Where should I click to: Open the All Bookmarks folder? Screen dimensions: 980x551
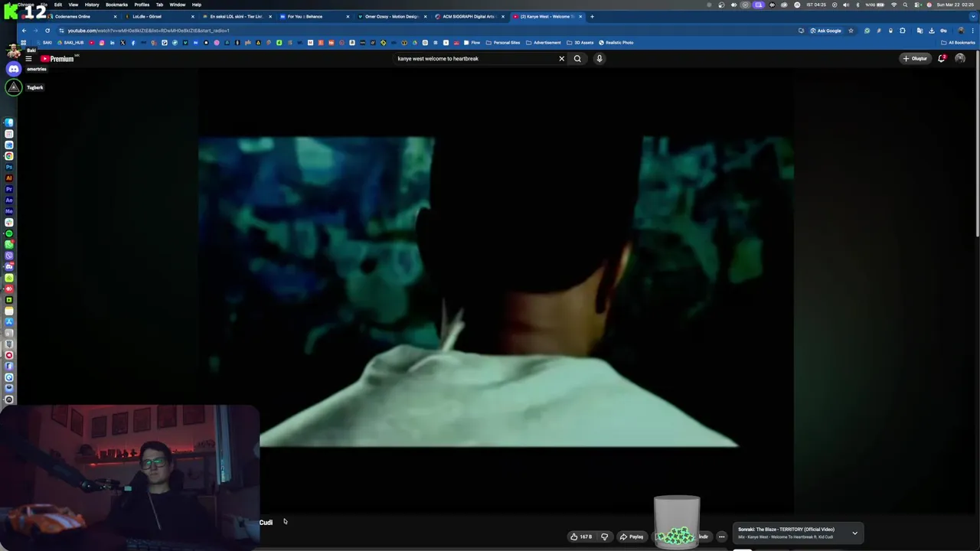tap(958, 43)
